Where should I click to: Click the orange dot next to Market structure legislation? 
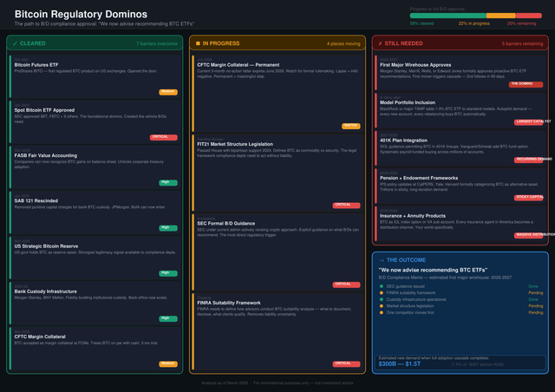382,306
